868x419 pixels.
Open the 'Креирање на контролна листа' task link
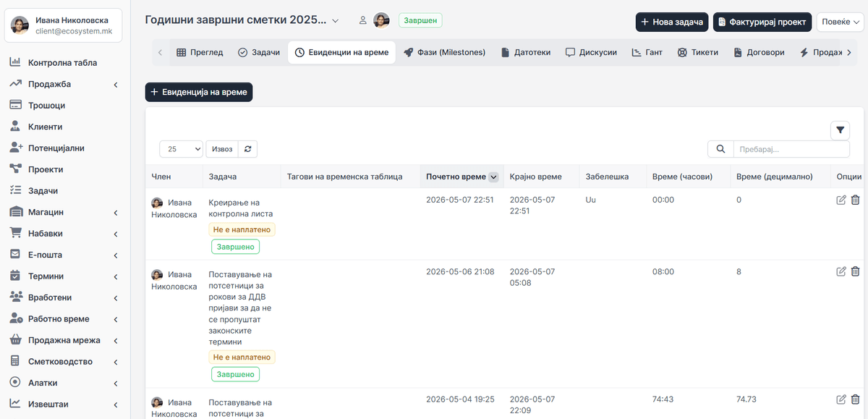click(240, 208)
